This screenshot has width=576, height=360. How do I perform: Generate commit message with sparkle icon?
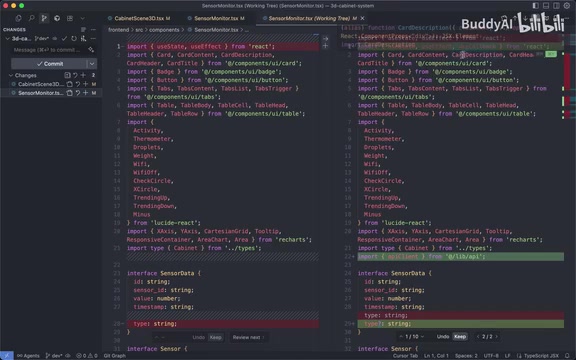coord(91,50)
